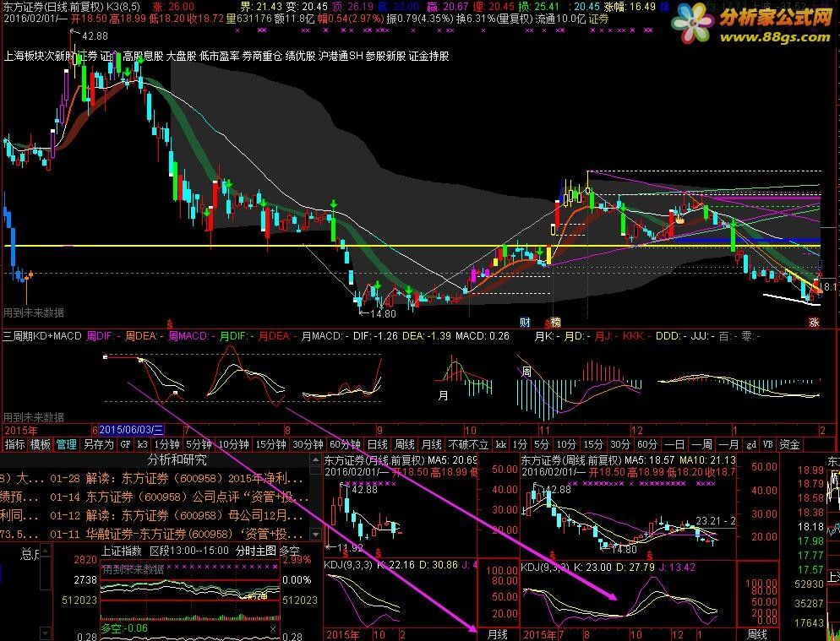Select the 周线 period in the toolbar

click(405, 444)
